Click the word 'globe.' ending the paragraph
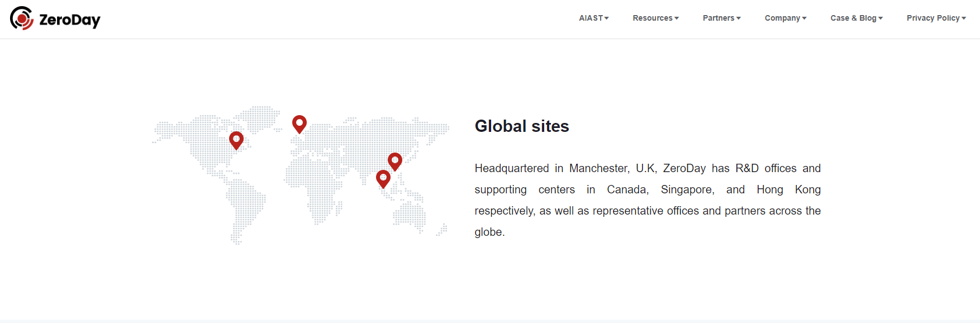This screenshot has width=980, height=323. (489, 232)
